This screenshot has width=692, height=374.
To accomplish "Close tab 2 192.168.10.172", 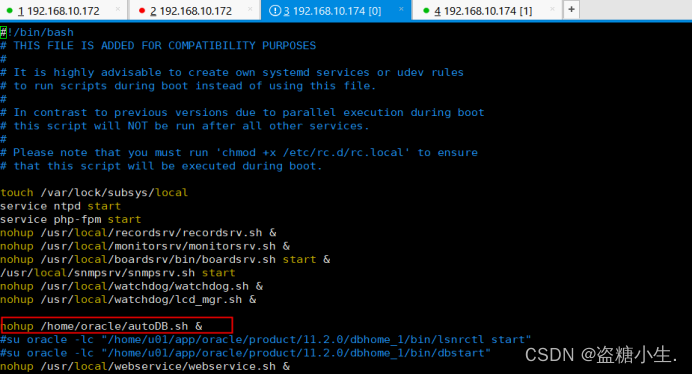I will [250, 9].
